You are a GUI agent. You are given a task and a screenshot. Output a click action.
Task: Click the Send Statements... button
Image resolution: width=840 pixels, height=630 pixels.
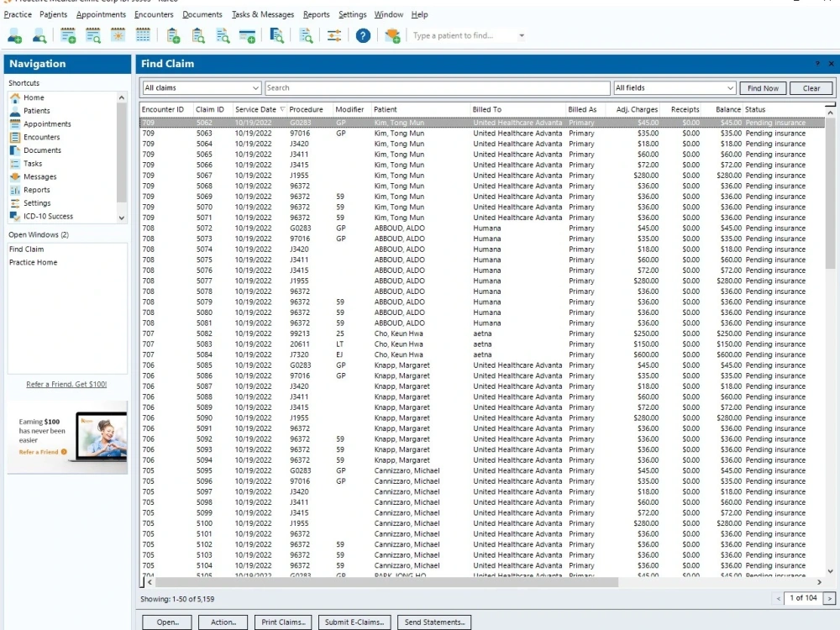click(x=434, y=622)
